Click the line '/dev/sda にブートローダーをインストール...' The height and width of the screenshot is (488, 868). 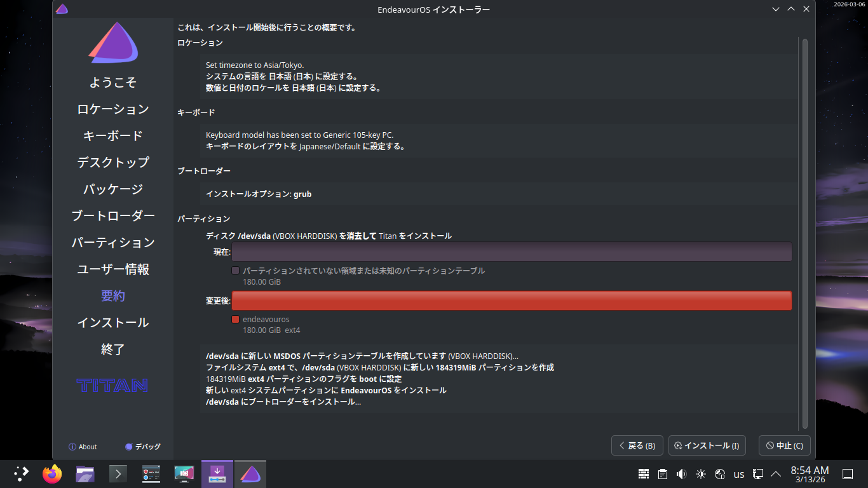[283, 402]
